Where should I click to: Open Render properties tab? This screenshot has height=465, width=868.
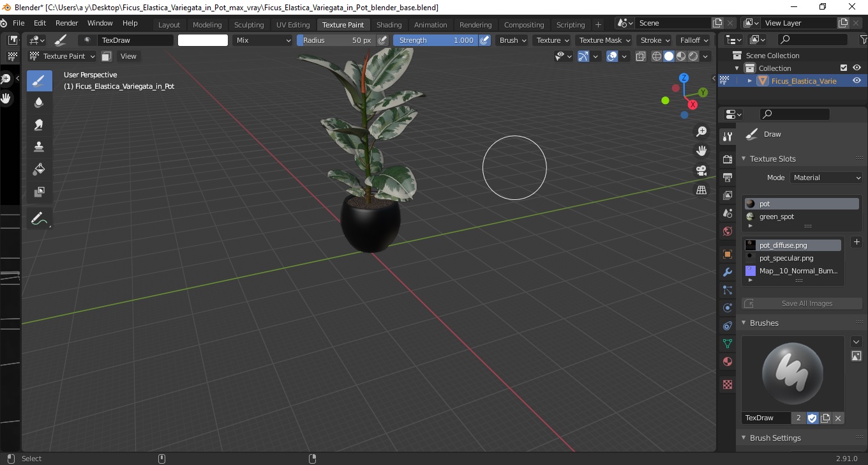[727, 159]
